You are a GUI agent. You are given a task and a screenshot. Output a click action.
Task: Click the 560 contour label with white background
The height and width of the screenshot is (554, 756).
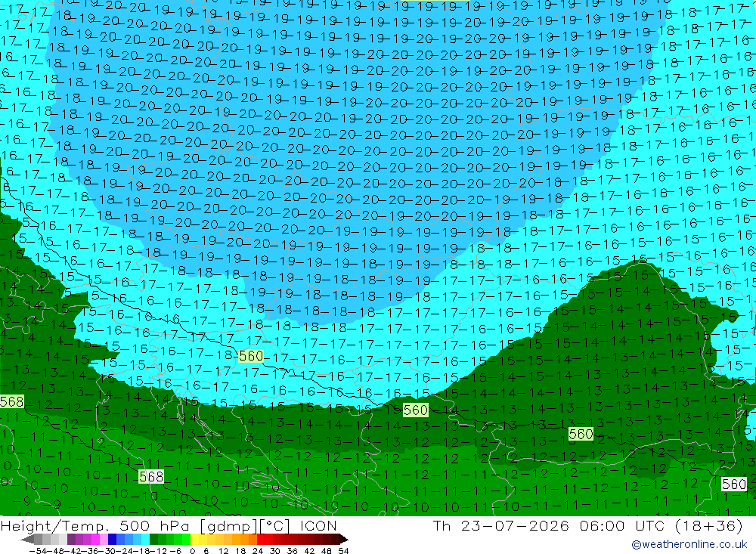pyautogui.click(x=734, y=484)
